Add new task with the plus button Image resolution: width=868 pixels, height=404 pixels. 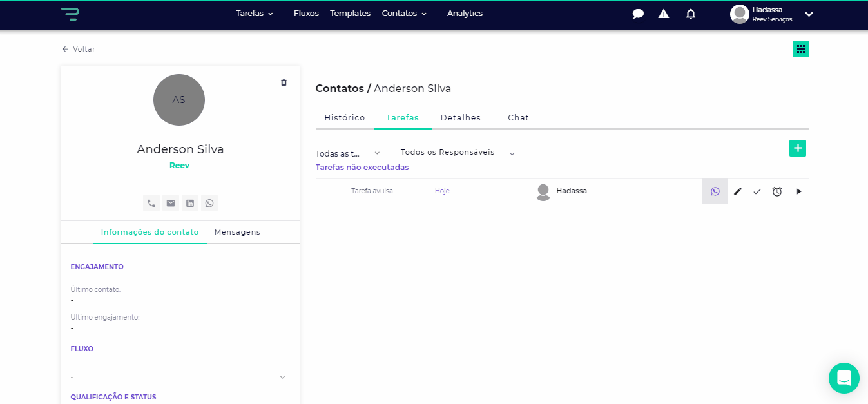[798, 148]
